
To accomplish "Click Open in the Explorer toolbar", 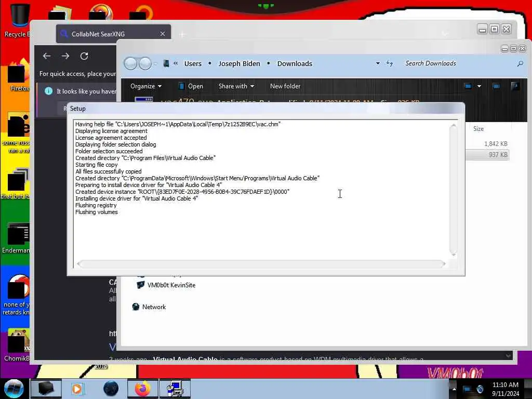I will pos(191,86).
